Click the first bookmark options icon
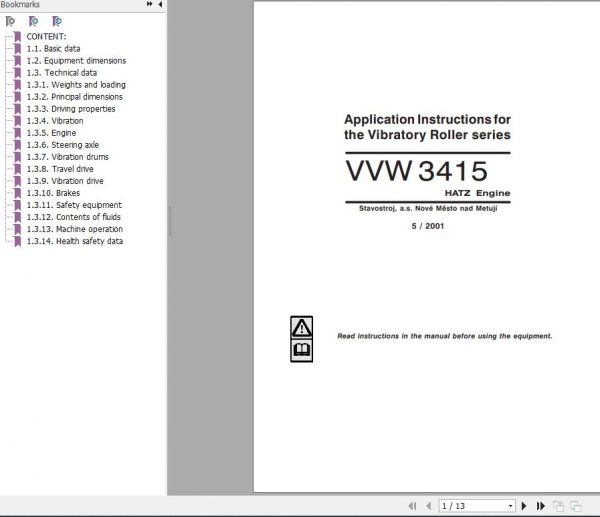Screen dimensions: 600x517 pos(10,21)
